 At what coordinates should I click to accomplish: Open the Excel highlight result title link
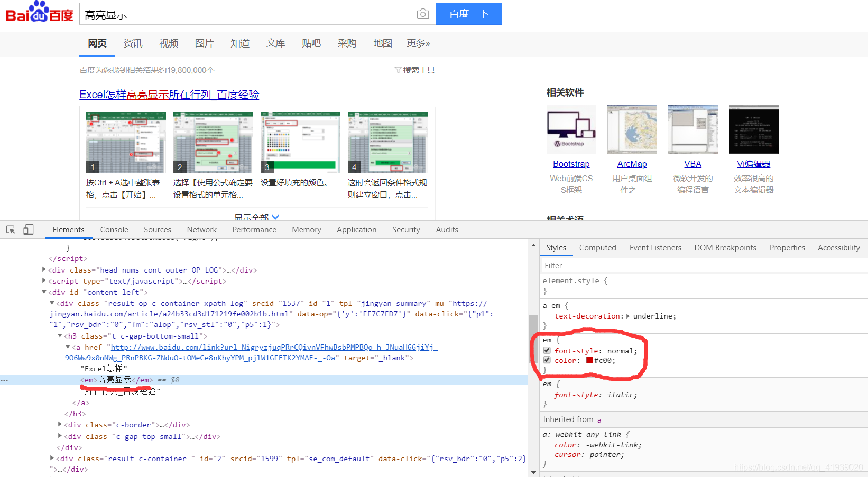169,95
